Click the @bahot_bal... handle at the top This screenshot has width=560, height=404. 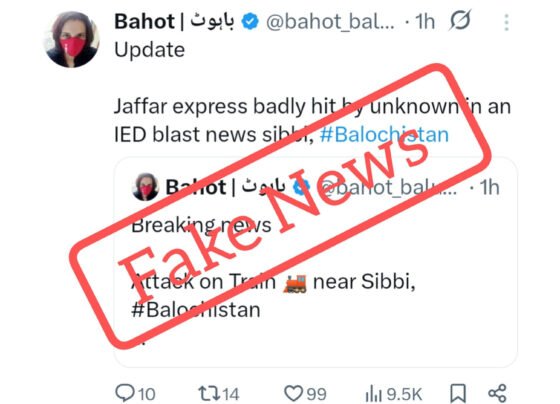[x=330, y=22]
